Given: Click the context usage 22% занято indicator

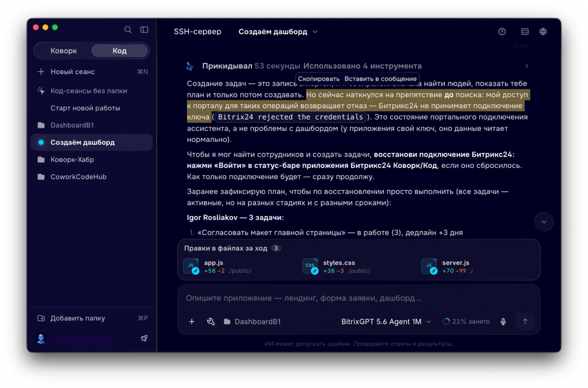Looking at the screenshot, I should click(466, 322).
